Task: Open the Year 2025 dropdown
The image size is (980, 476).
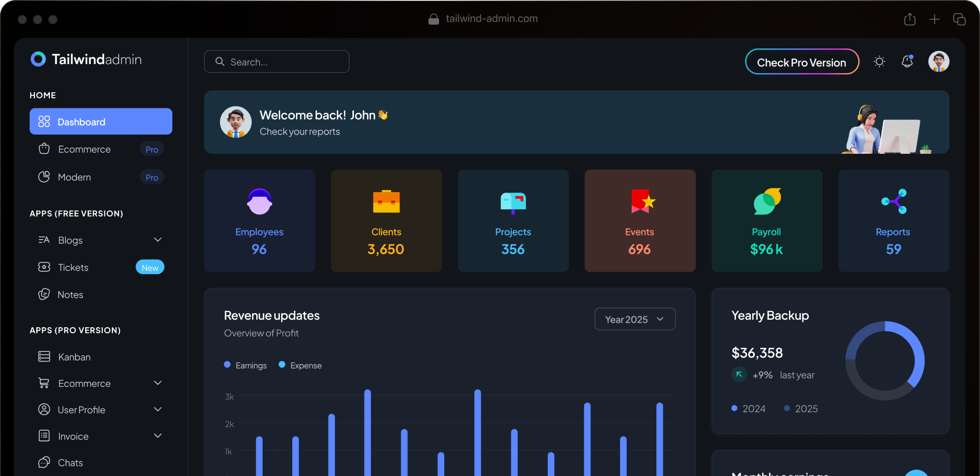Action: click(x=635, y=319)
